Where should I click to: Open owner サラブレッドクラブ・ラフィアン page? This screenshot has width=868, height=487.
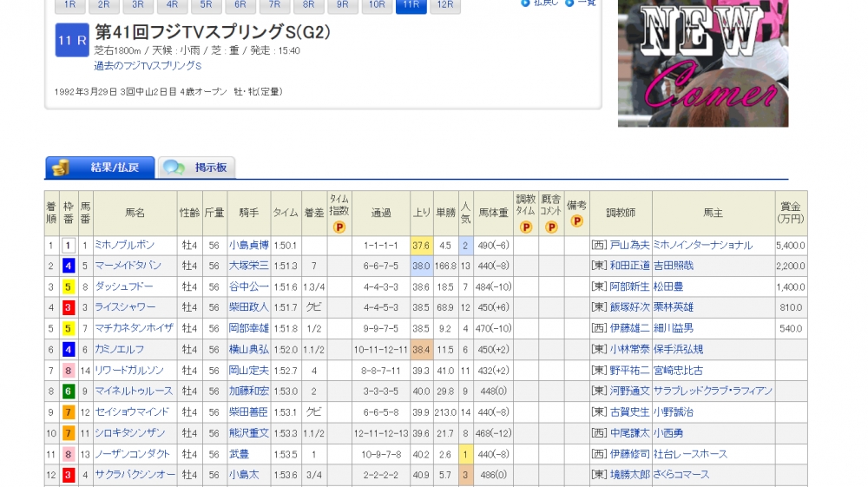pos(713,392)
